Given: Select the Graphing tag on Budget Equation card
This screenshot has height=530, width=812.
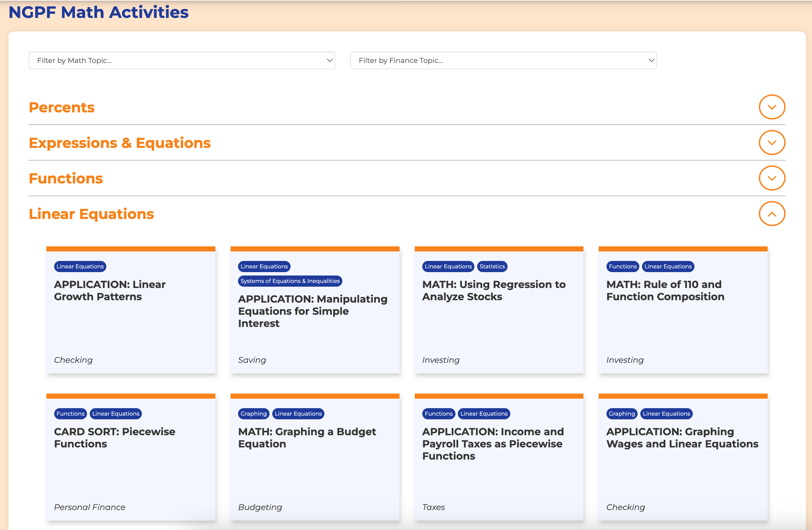Looking at the screenshot, I should (x=253, y=413).
